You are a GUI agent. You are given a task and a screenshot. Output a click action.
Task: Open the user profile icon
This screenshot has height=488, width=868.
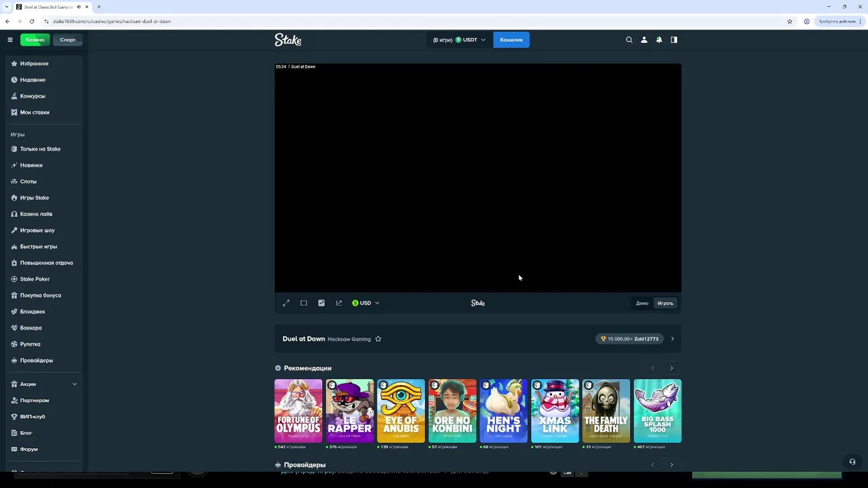644,40
